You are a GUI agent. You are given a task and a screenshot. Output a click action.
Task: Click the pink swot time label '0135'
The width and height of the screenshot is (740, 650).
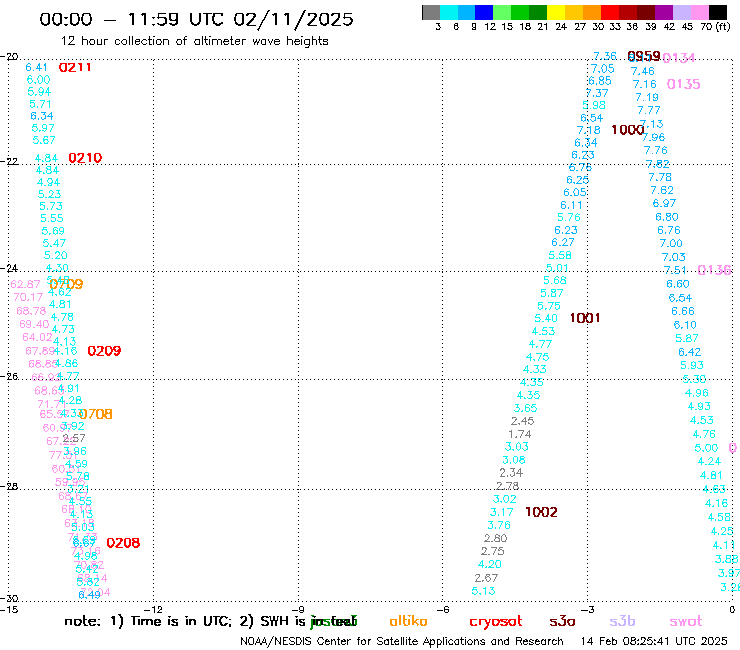coord(683,84)
